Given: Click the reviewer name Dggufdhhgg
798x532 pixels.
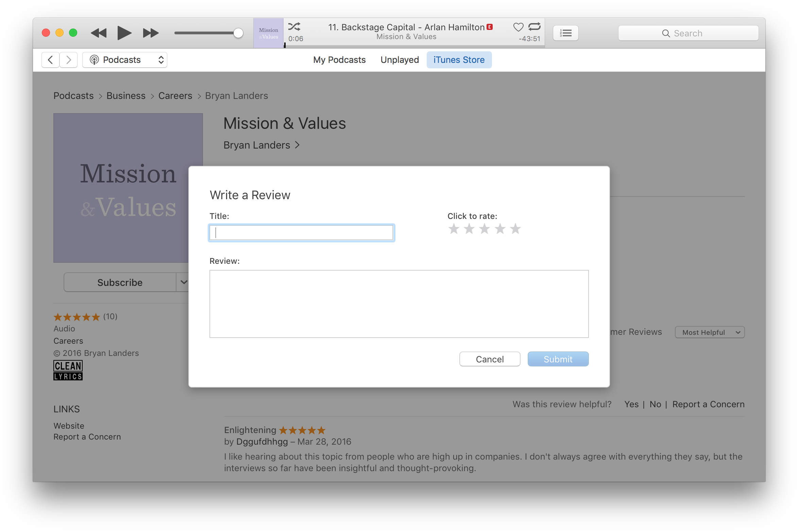Looking at the screenshot, I should click(262, 442).
